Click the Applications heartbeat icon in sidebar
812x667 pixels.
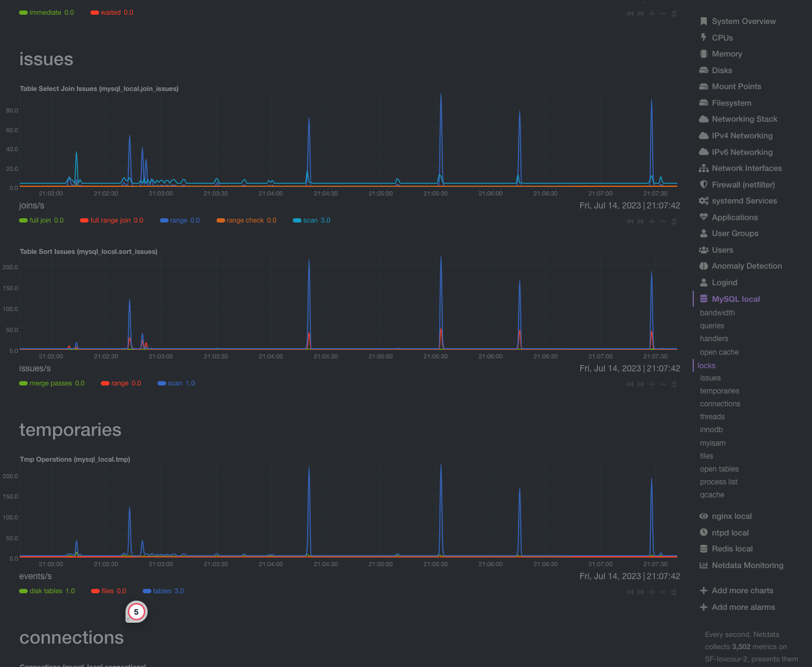(704, 217)
